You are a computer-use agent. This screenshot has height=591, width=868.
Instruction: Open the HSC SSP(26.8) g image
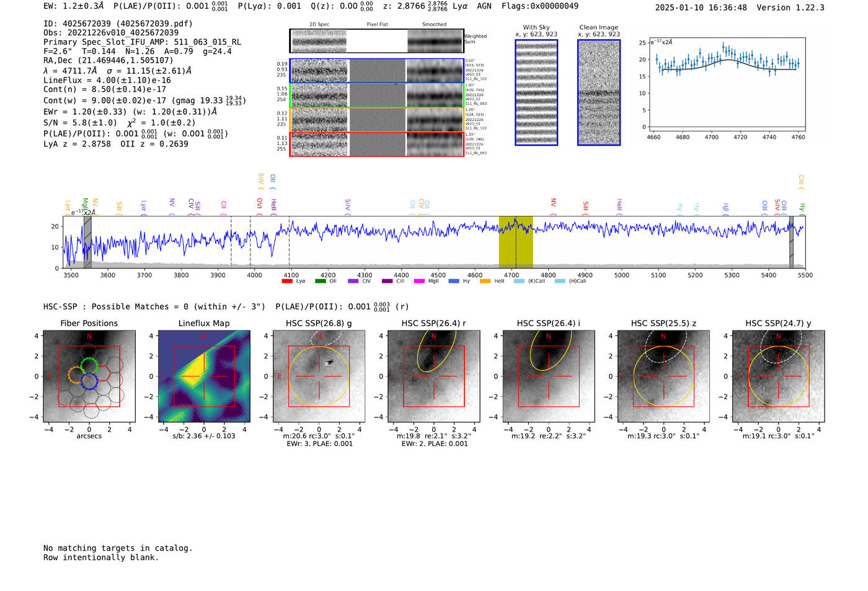(x=319, y=376)
